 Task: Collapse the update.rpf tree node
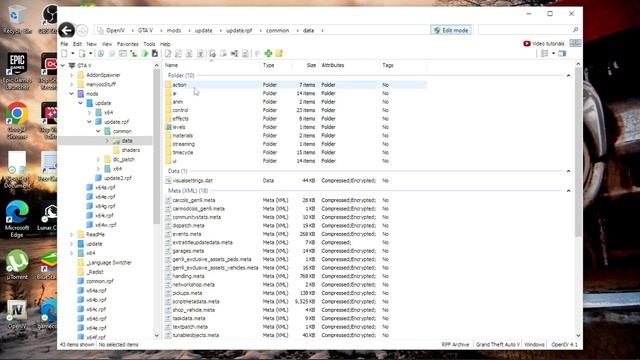click(x=89, y=122)
